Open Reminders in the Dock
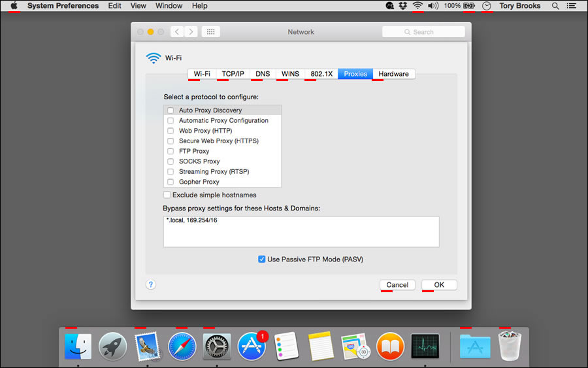The image size is (588, 368). point(286,346)
